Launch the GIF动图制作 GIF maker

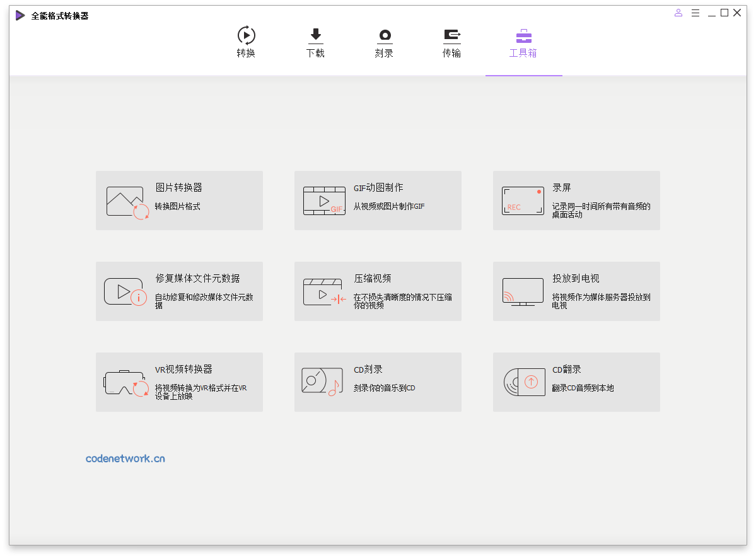coord(378,200)
